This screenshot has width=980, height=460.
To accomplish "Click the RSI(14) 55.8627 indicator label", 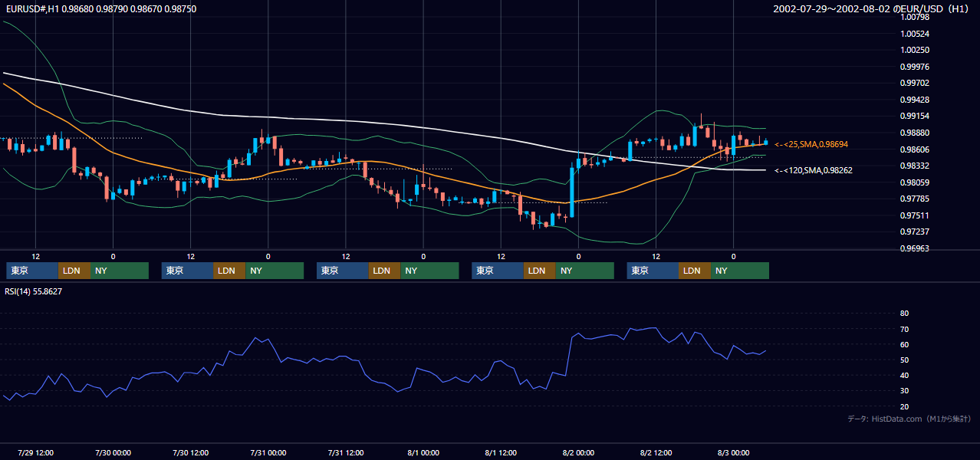I will click(x=34, y=291).
